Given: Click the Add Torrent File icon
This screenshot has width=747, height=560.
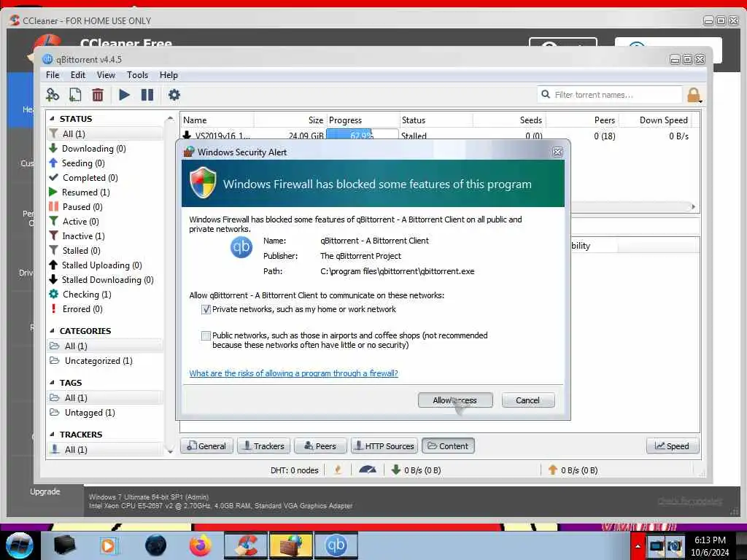Looking at the screenshot, I should (75, 95).
